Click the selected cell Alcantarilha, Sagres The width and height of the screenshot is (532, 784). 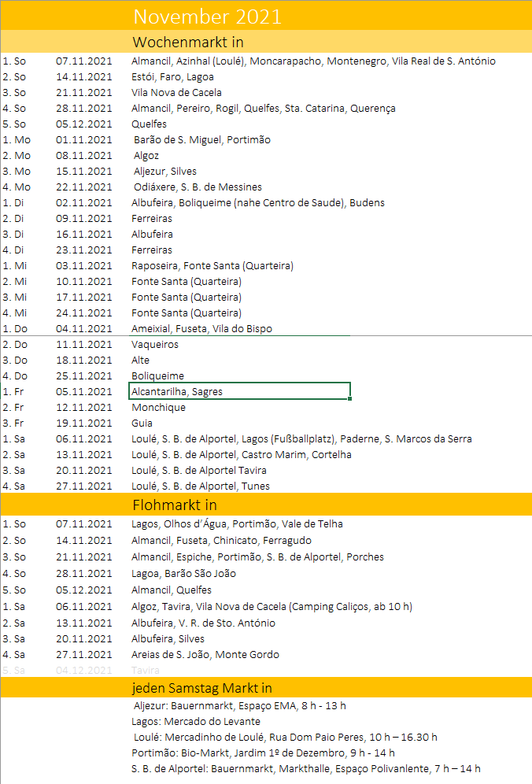point(239,391)
